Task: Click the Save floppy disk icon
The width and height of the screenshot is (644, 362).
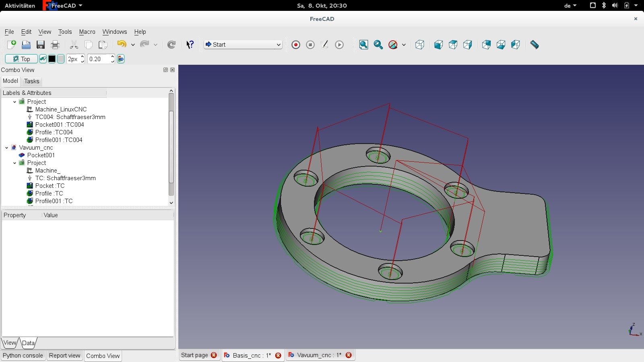Action: (41, 45)
